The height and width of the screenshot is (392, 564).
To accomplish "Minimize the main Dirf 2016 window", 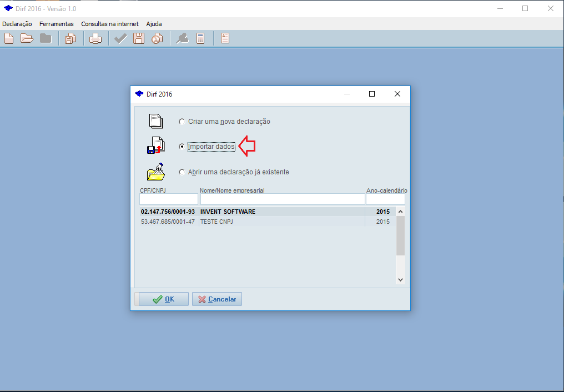I will coord(500,8).
